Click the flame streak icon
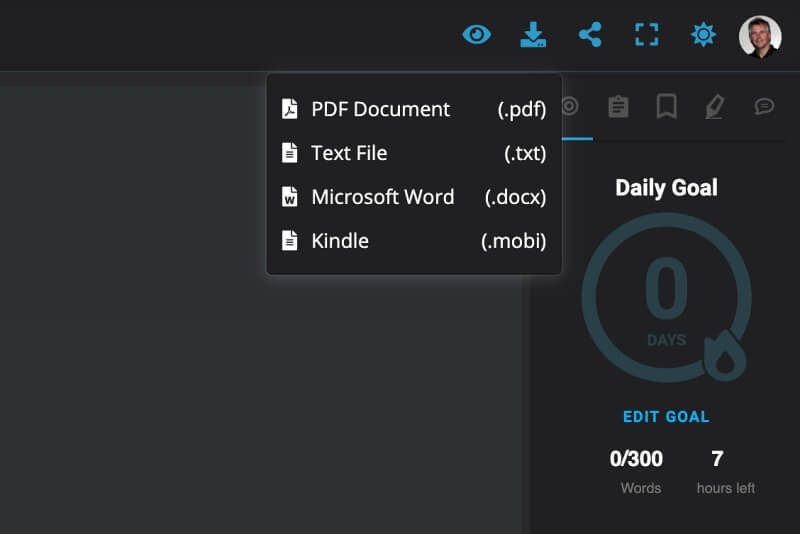 (725, 356)
